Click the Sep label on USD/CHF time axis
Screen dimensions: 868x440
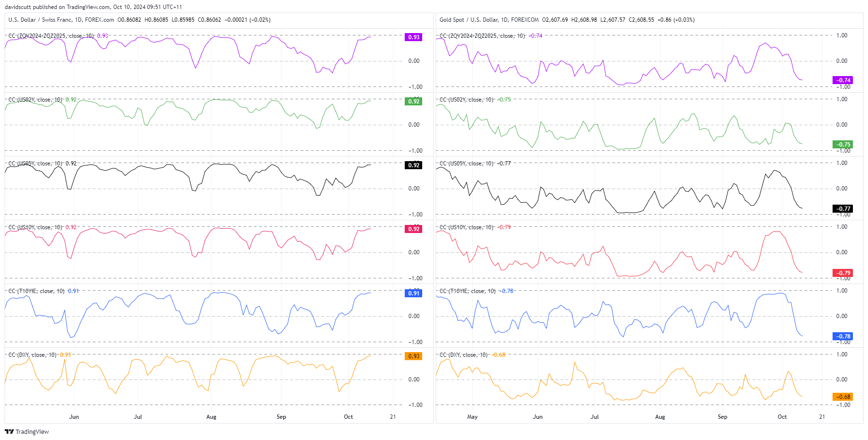pyautogui.click(x=281, y=417)
